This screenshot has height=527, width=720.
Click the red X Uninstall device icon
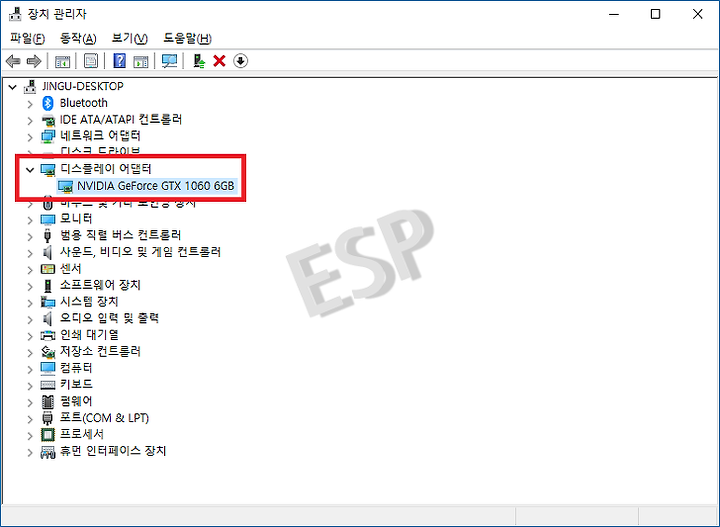click(x=219, y=61)
